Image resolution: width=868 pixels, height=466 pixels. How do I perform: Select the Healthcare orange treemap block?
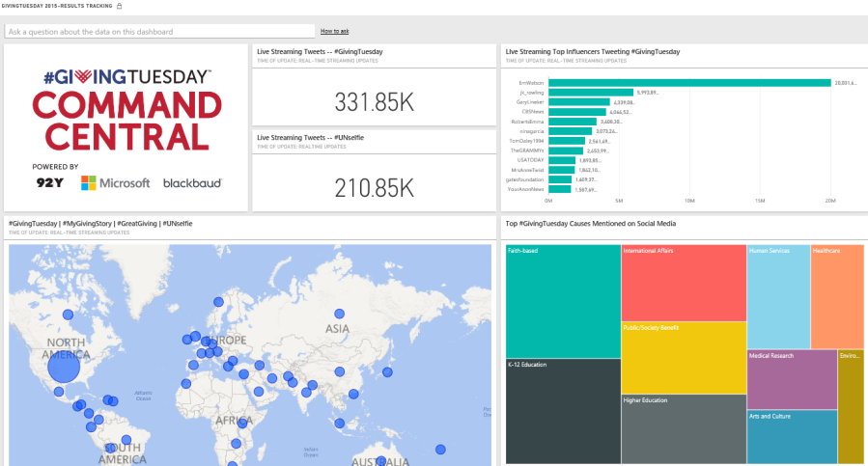pos(836,296)
